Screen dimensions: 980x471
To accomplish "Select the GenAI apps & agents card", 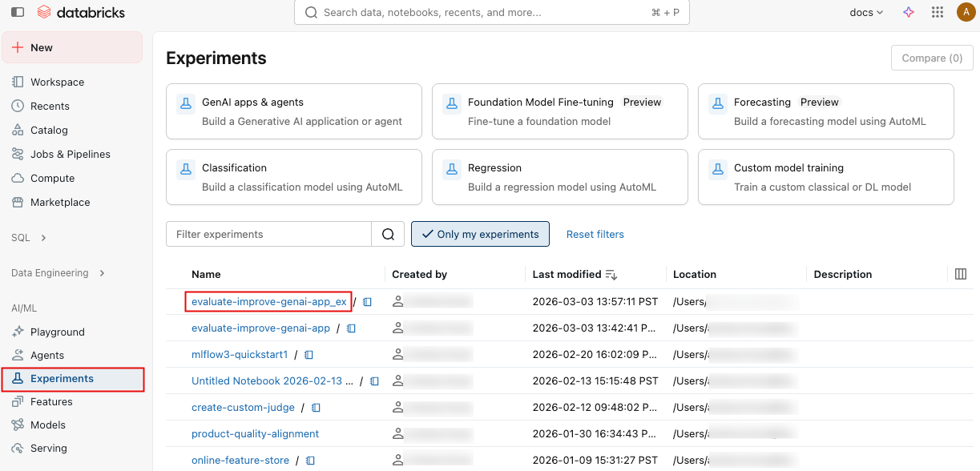I will point(293,111).
